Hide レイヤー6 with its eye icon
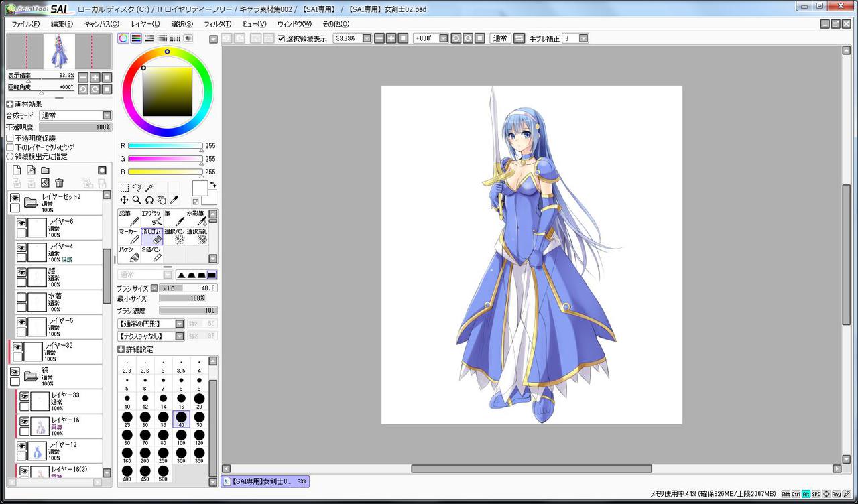The height and width of the screenshot is (504, 858). [x=21, y=223]
